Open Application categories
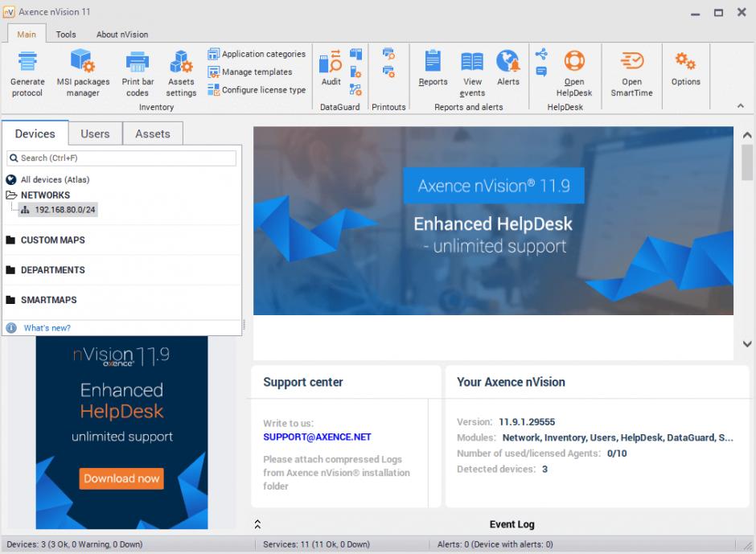Viewport: 756px width, 554px height. click(x=257, y=54)
